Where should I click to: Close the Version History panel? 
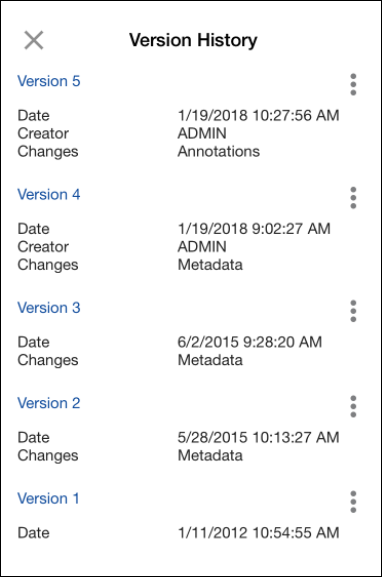click(x=34, y=40)
